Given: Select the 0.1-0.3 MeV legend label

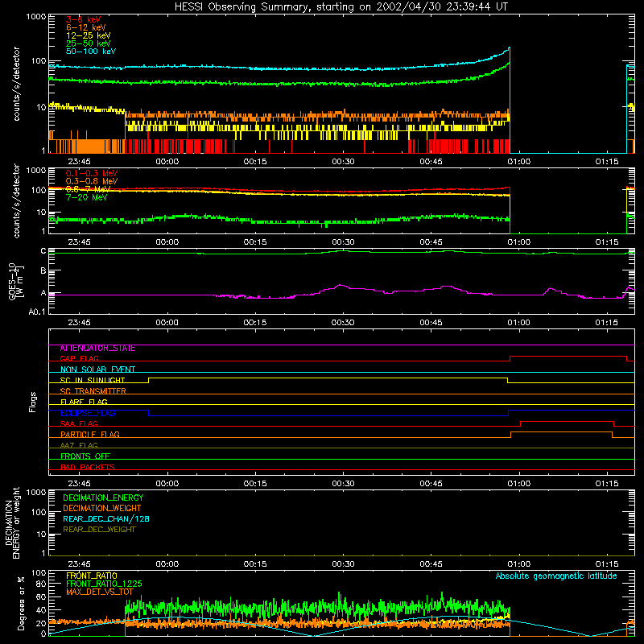Looking at the screenshot, I should [92, 173].
